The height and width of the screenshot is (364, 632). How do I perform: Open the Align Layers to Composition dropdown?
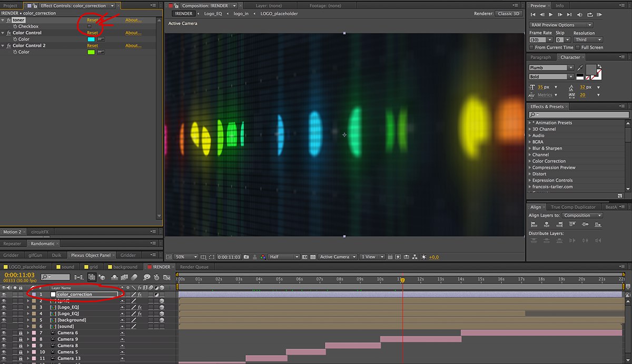point(582,215)
